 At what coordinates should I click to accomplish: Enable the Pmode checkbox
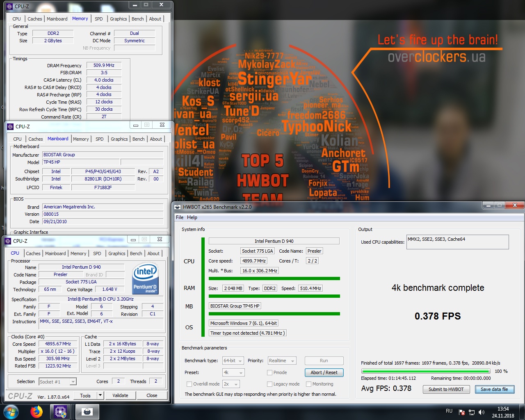click(269, 372)
